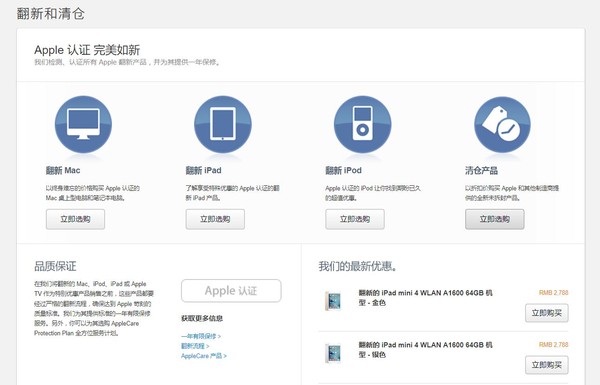The height and width of the screenshot is (385, 600).
Task: Open the refurbished iPod circle icon
Action: tap(363, 124)
